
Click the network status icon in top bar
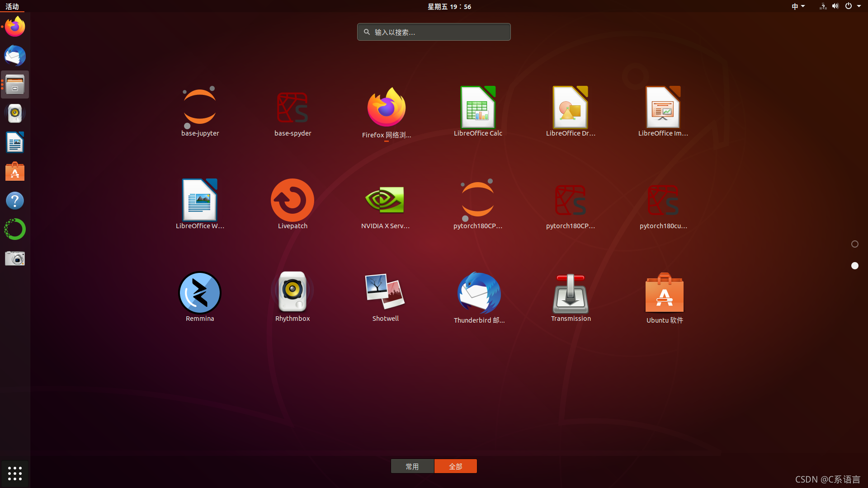(x=823, y=6)
